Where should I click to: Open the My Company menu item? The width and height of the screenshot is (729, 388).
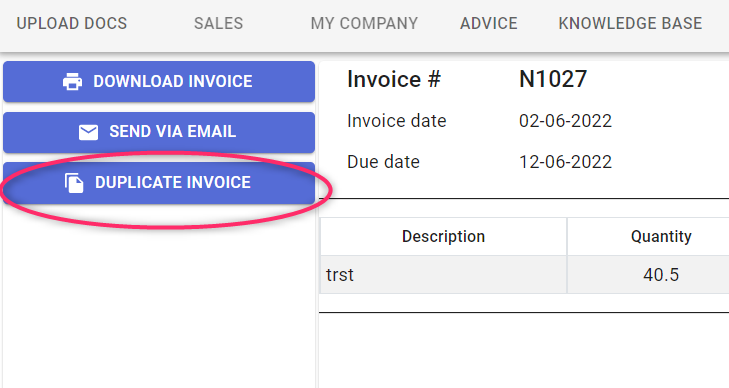[364, 23]
